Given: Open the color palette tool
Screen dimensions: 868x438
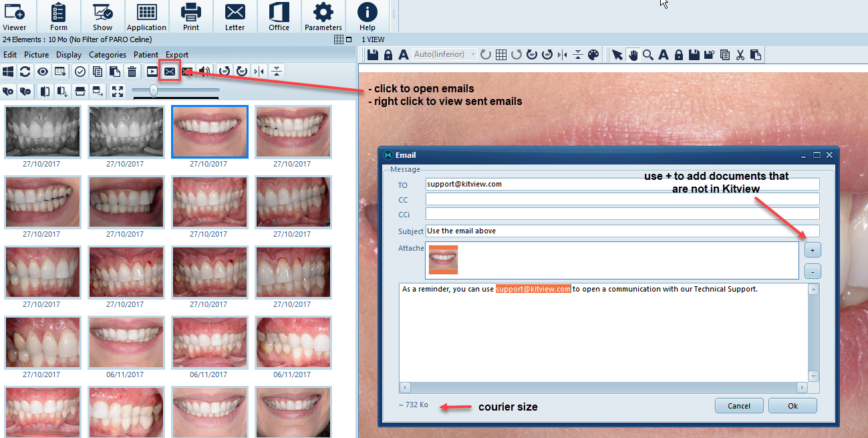Looking at the screenshot, I should pyautogui.click(x=593, y=55).
